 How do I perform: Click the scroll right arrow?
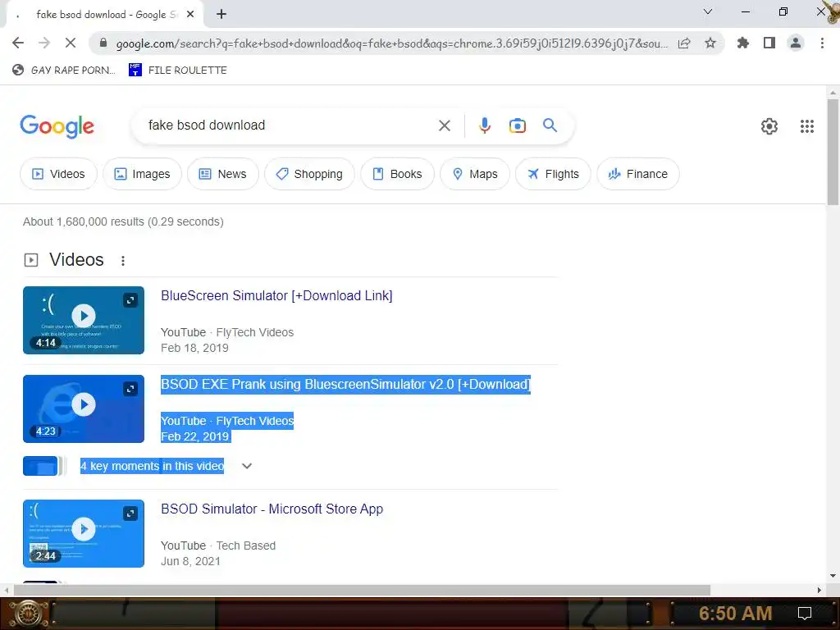click(819, 591)
